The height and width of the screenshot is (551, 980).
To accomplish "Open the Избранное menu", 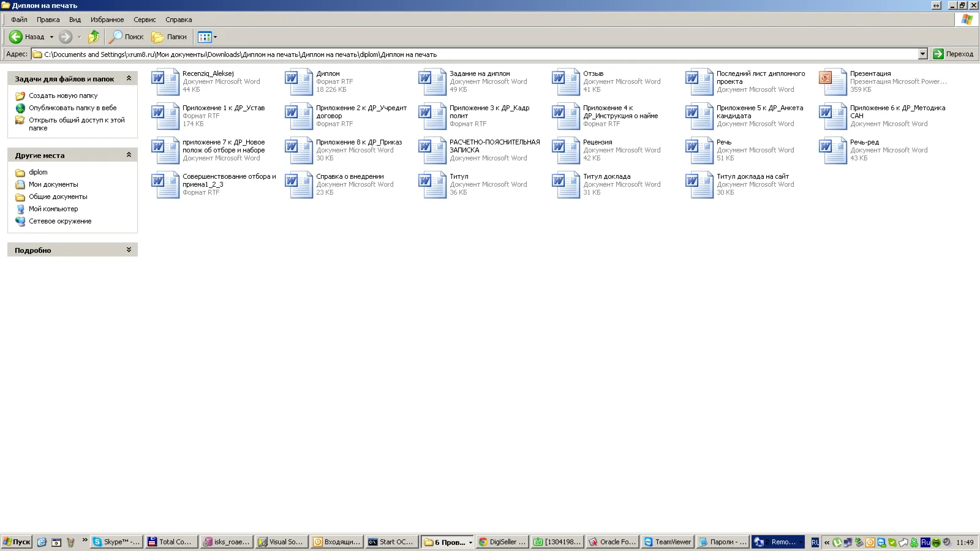I will click(107, 20).
